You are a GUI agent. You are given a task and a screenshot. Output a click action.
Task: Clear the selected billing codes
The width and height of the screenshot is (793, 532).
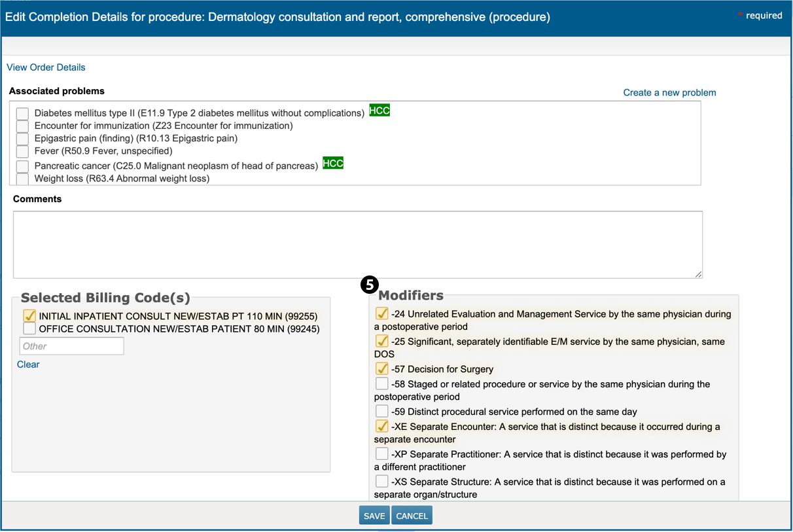coord(28,364)
